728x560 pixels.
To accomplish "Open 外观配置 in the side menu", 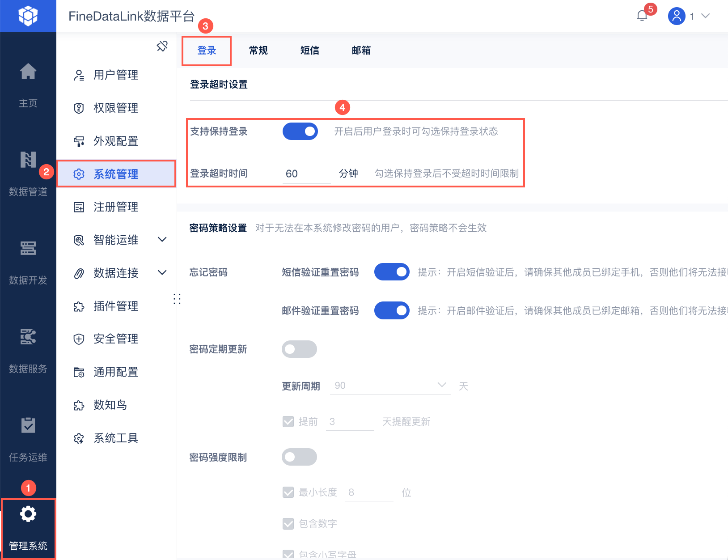I will pyautogui.click(x=116, y=141).
